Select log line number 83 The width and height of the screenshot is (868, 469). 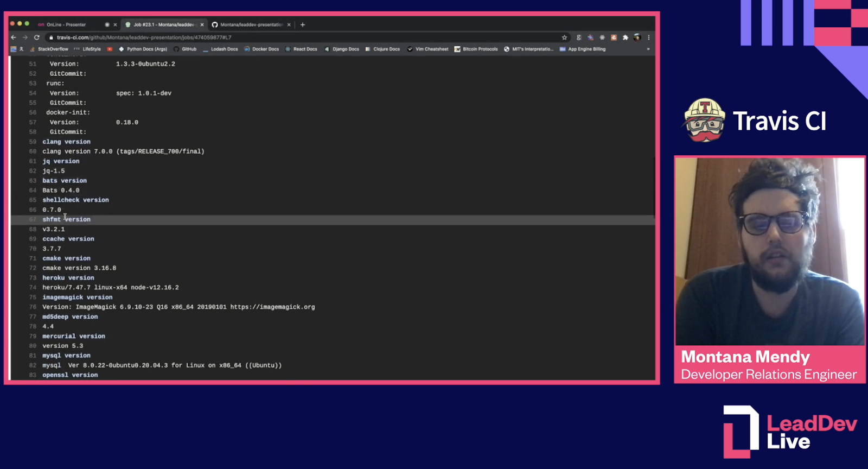point(33,375)
